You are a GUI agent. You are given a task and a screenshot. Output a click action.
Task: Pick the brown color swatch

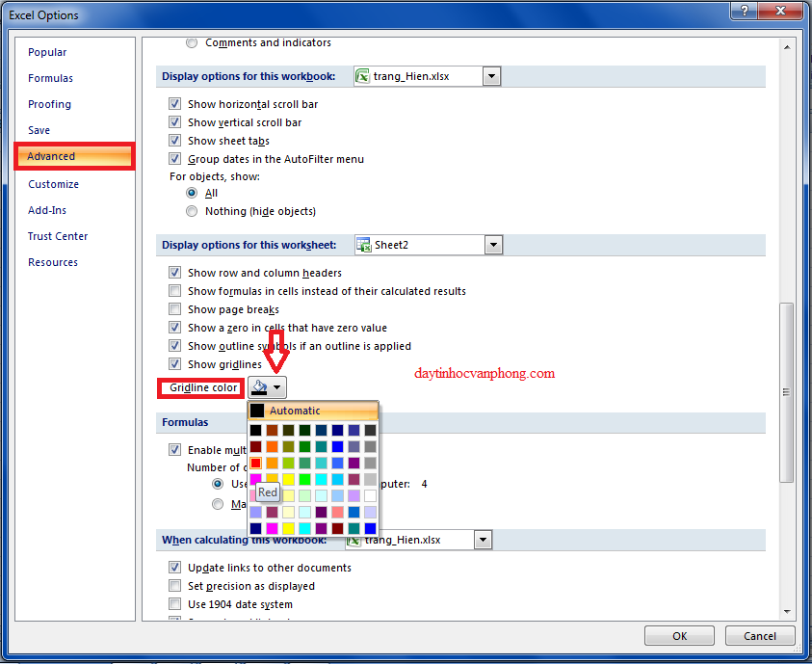(273, 430)
